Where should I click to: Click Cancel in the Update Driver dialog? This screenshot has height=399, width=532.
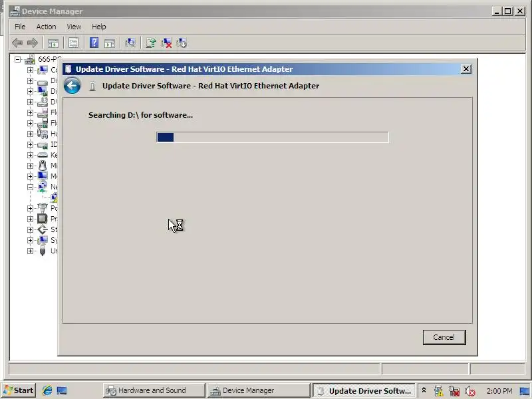(x=444, y=337)
